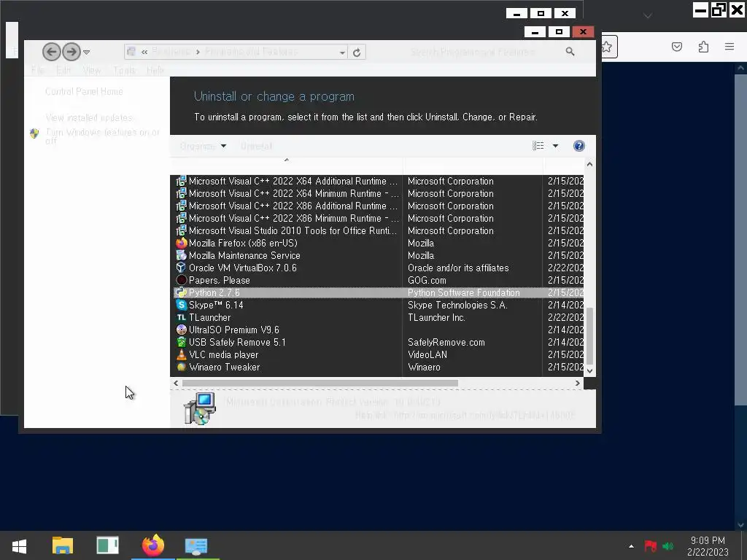Open the Help menu
The image size is (747, 560).
coord(155,71)
